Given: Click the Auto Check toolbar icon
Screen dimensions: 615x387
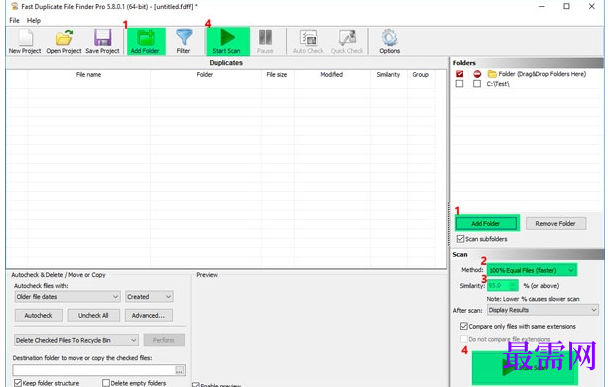Looking at the screenshot, I should point(308,42).
